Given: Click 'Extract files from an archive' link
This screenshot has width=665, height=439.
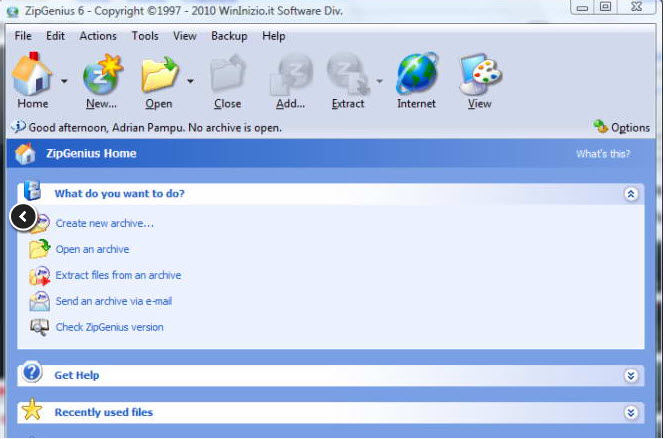Looking at the screenshot, I should 118,275.
